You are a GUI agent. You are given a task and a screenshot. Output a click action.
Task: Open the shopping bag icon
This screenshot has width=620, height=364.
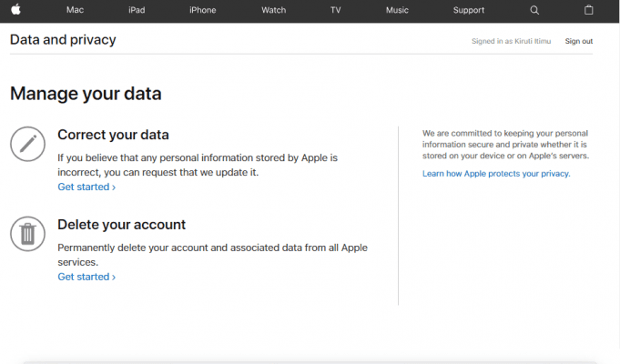coord(589,10)
